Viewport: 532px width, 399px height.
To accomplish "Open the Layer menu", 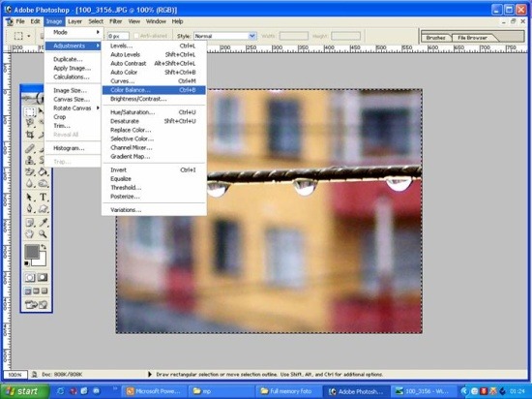I will tap(74, 21).
